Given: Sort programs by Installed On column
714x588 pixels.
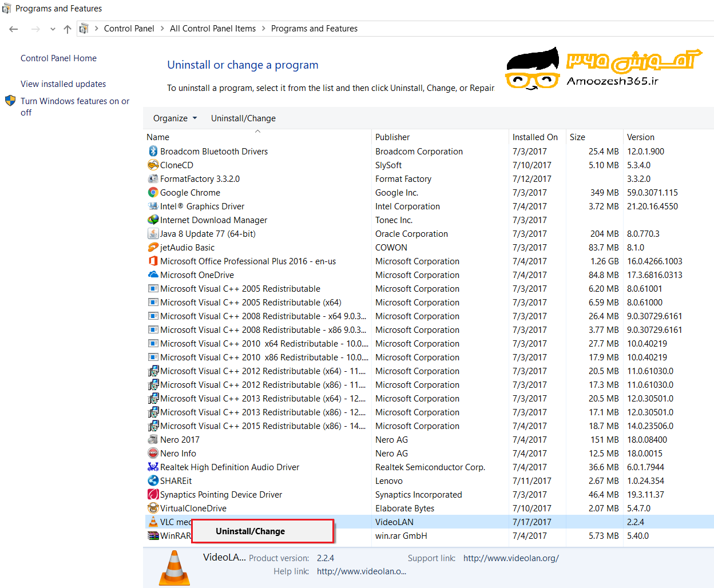Looking at the screenshot, I should (x=535, y=137).
